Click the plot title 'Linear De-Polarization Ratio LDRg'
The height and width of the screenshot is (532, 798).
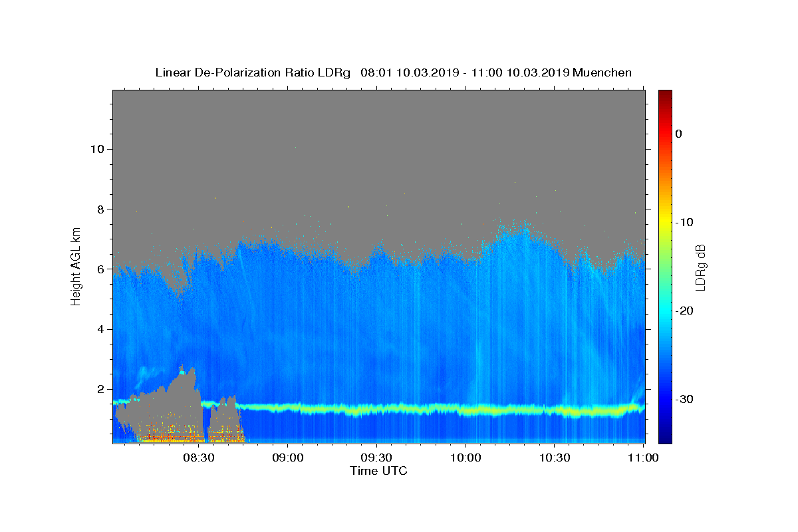tap(253, 72)
